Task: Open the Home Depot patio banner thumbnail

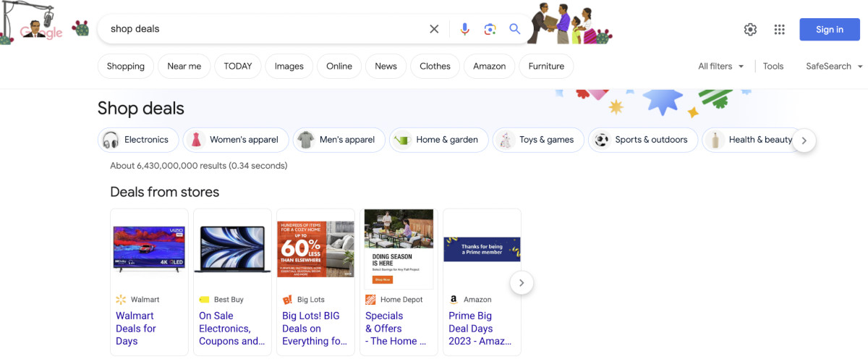Action: [399, 249]
